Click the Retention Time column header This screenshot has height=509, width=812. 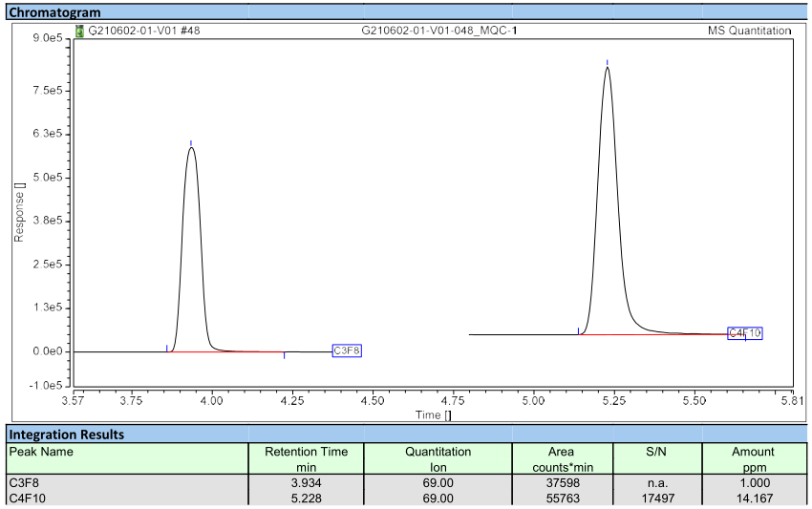tap(306, 458)
